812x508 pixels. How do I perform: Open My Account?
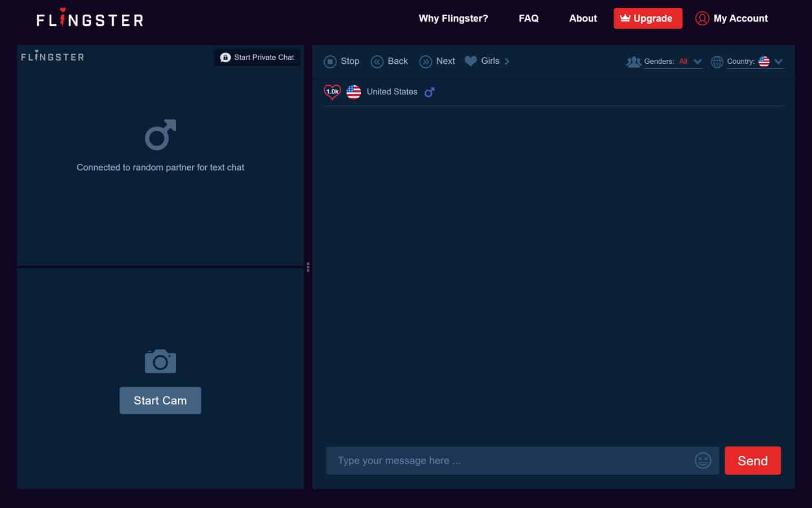(x=731, y=19)
